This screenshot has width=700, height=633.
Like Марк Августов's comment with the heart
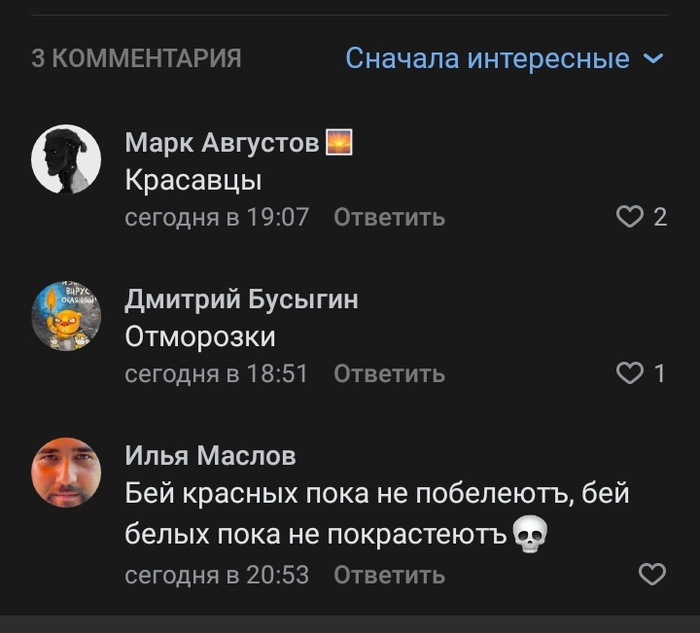(630, 217)
